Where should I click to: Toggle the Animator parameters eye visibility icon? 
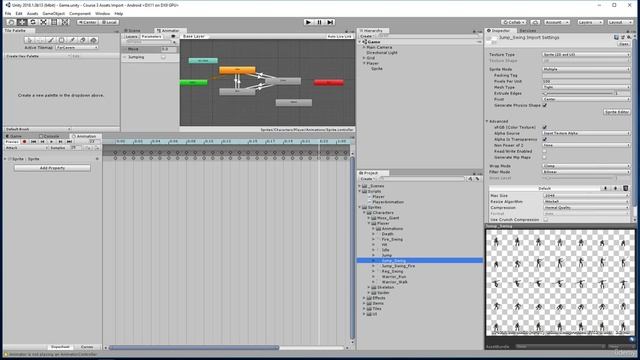coord(173,36)
